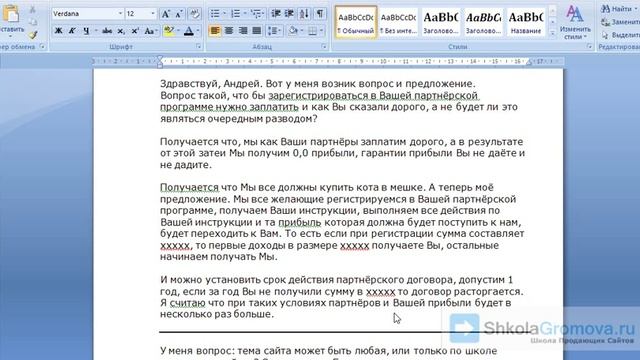Apply italic formatting (К)
This screenshot has height=360, width=640.
tap(72, 31)
